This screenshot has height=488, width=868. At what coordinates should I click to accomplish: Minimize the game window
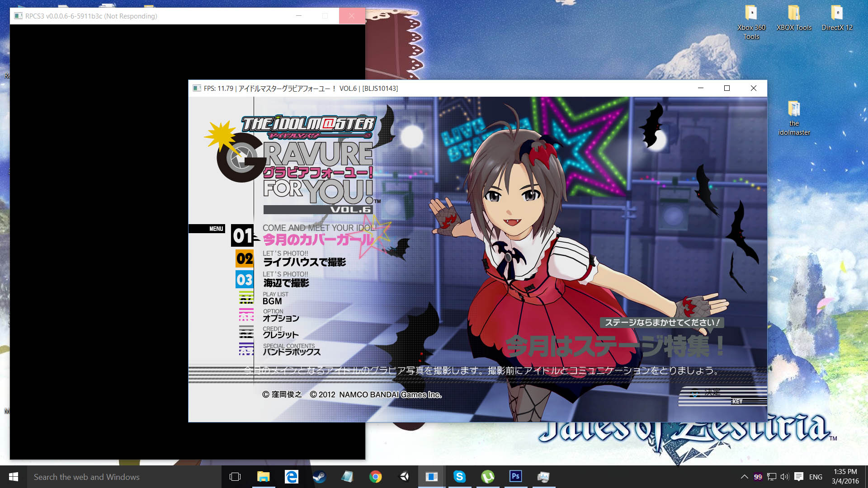pos(701,88)
